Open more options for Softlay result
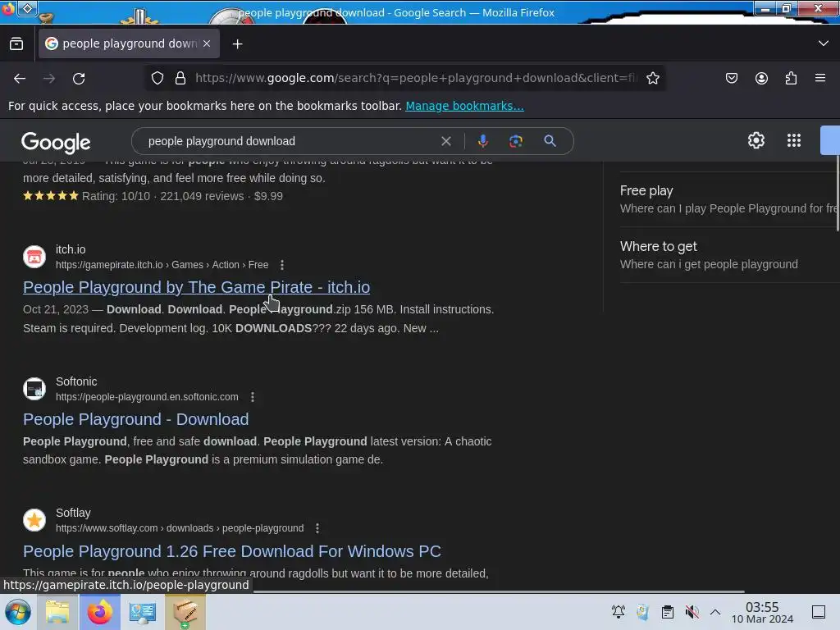840x630 pixels. 317,528
